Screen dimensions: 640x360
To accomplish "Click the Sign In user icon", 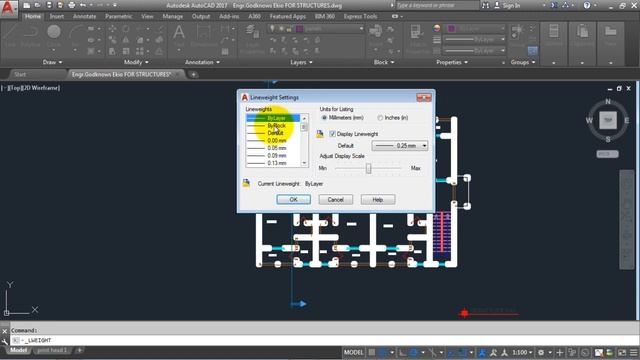I will [497, 5].
